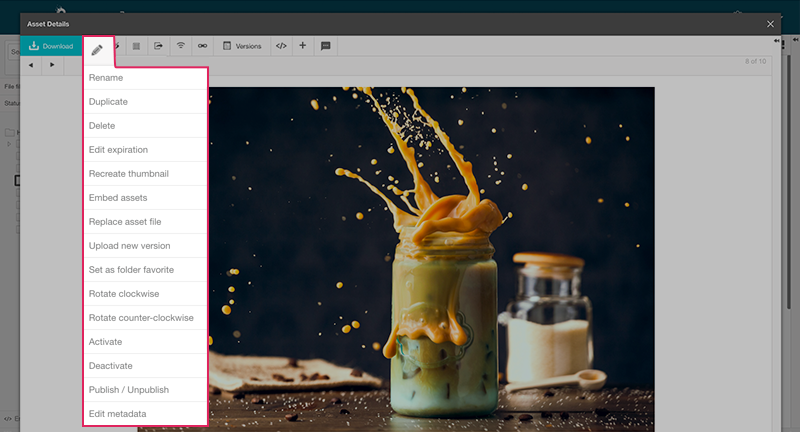Click Recreate thumbnail menu entry
This screenshot has height=432, width=800.
145,174
